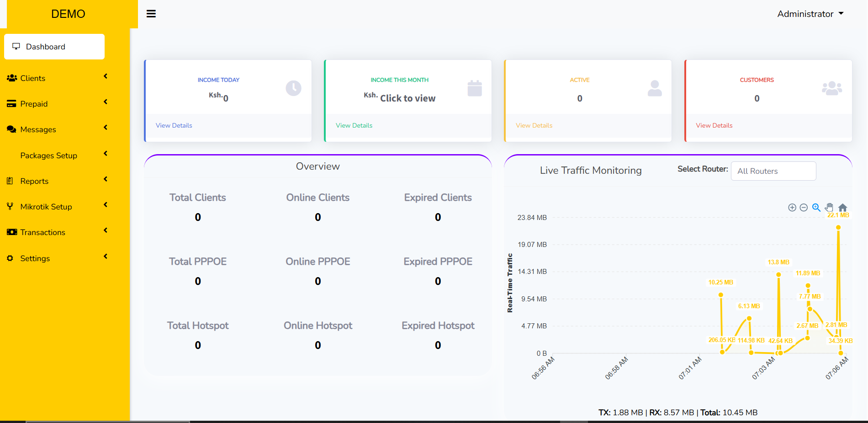Enable the panning hand tool on chart
Image resolution: width=868 pixels, height=423 pixels.
tap(829, 207)
